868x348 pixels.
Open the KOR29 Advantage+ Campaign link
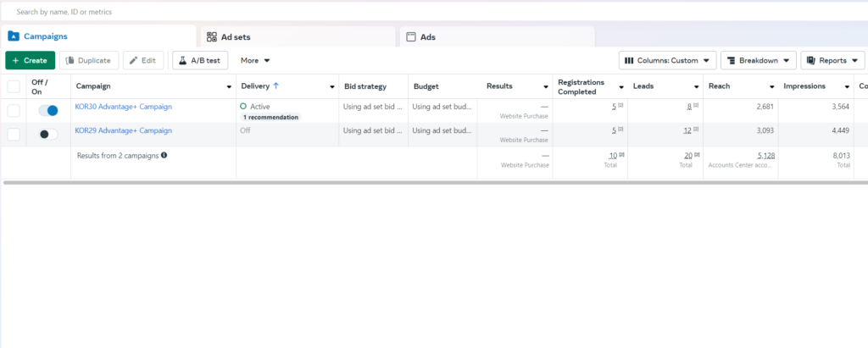pyautogui.click(x=123, y=131)
